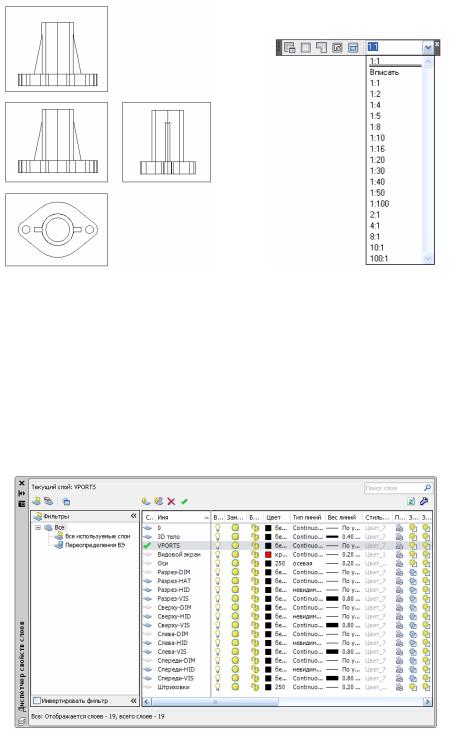Choose scale 1:10 in the list
451x735 pixels.
[377, 138]
